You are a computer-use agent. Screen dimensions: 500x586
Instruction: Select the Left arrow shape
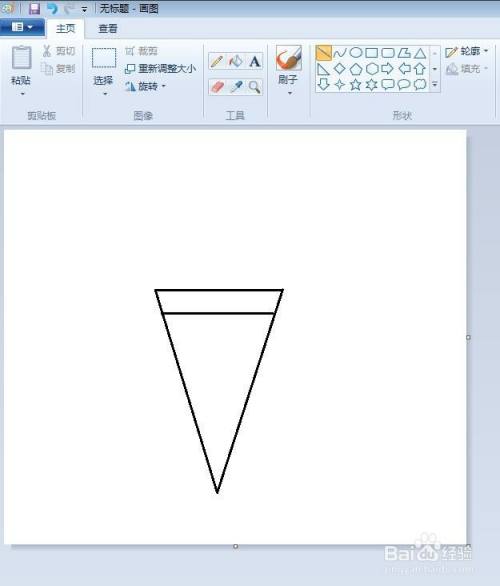pos(404,69)
